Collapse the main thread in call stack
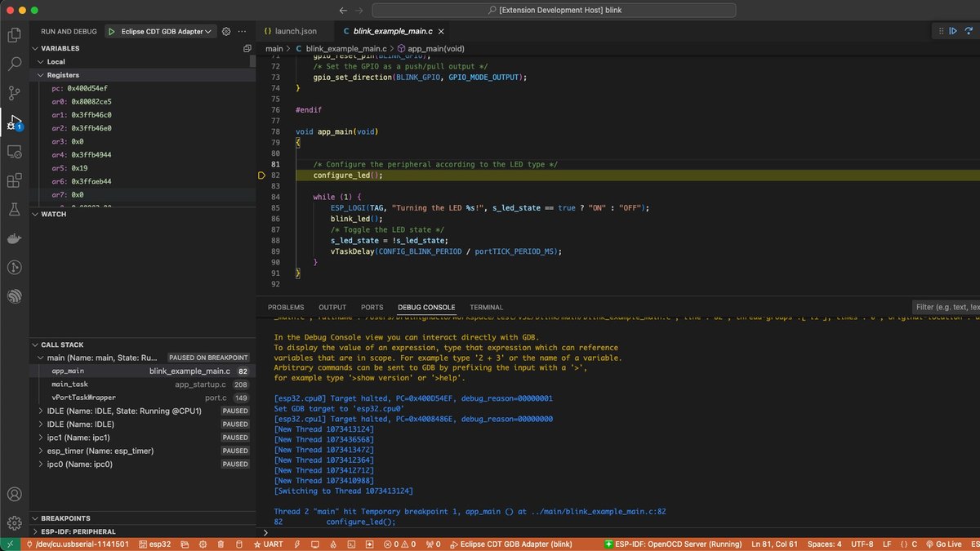 [x=143, y=358]
